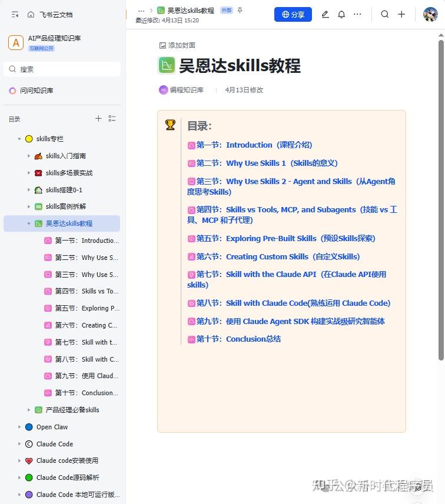Open the more options ellipsis menu
The image size is (445, 504).
[357, 14]
